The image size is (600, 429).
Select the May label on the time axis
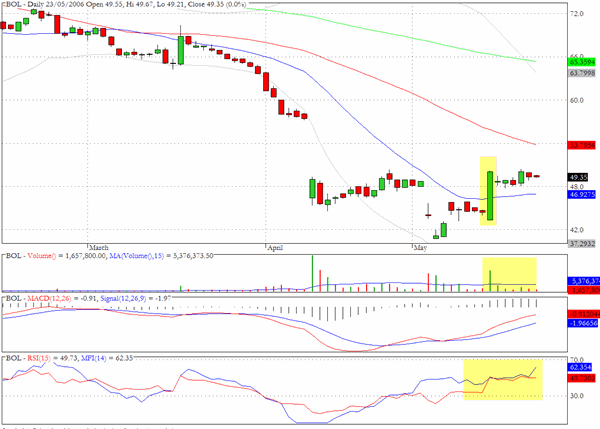click(x=420, y=248)
